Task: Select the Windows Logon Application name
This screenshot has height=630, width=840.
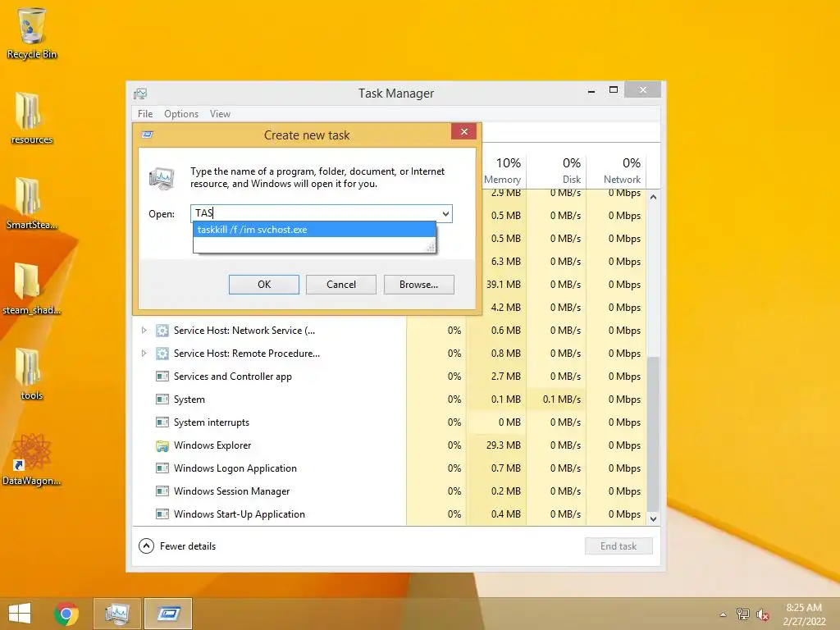Action: click(235, 468)
